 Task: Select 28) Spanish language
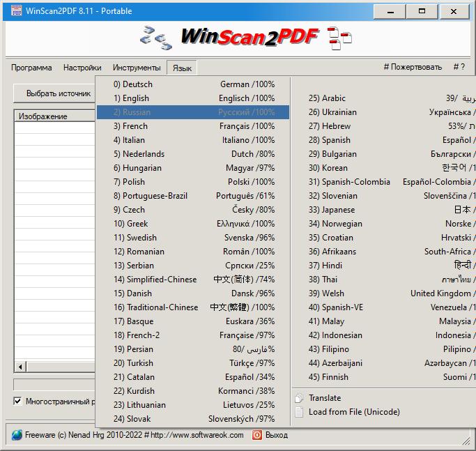pyautogui.click(x=384, y=140)
